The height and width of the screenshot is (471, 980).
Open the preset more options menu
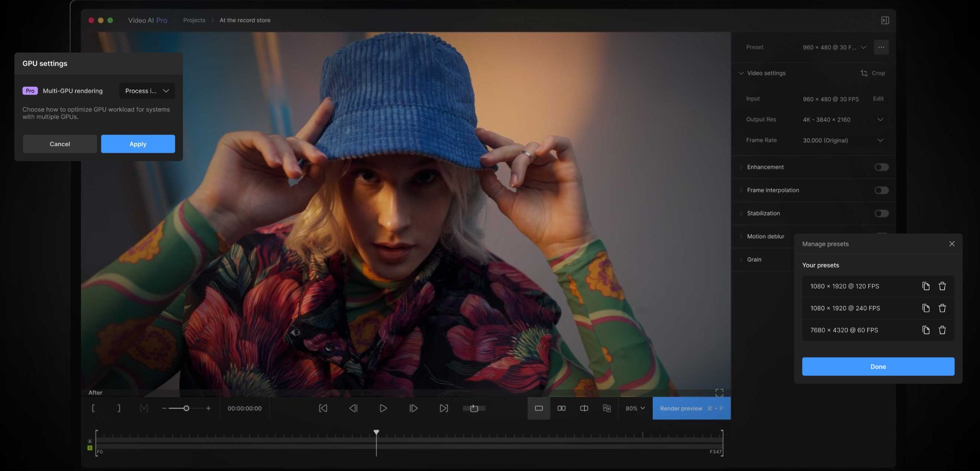pos(881,47)
